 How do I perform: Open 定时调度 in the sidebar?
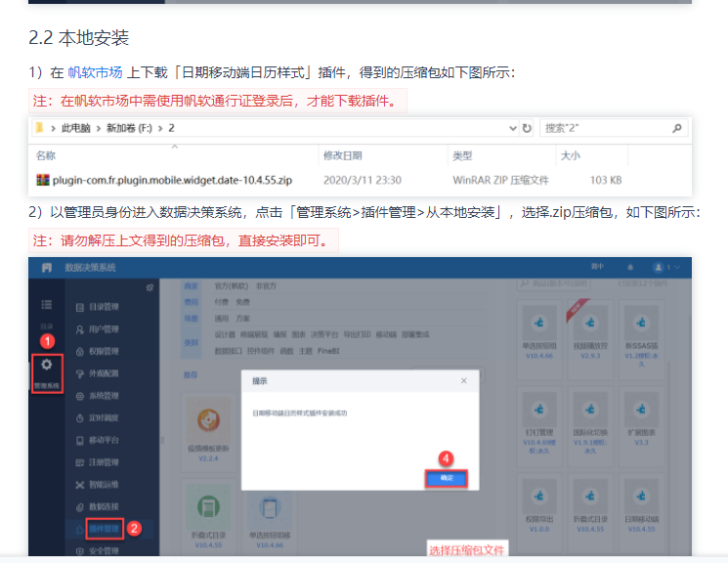click(104, 418)
